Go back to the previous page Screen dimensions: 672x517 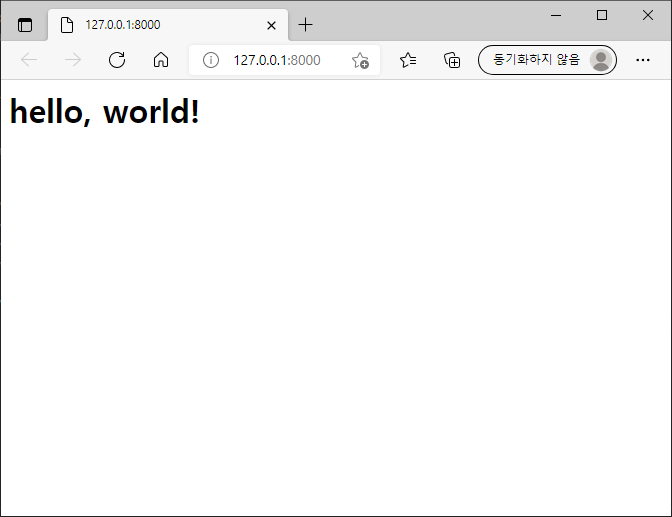(x=29, y=60)
